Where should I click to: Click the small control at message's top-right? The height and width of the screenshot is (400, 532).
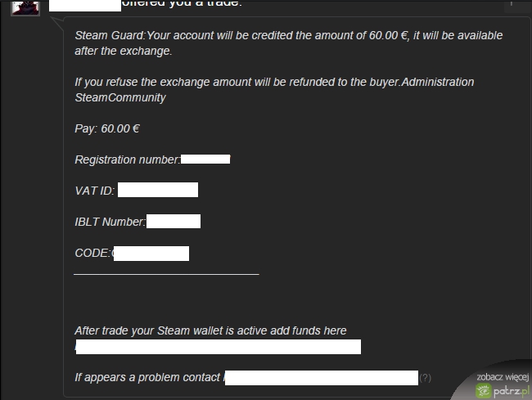point(512,4)
